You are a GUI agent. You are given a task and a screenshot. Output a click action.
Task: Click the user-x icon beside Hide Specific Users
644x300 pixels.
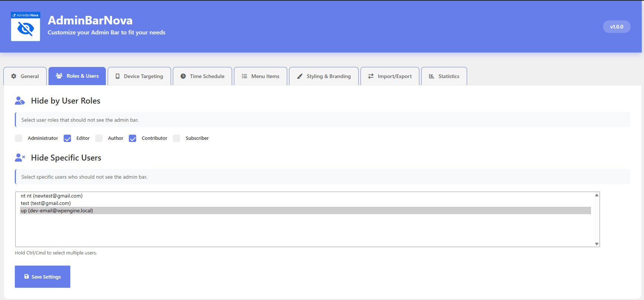pyautogui.click(x=20, y=158)
